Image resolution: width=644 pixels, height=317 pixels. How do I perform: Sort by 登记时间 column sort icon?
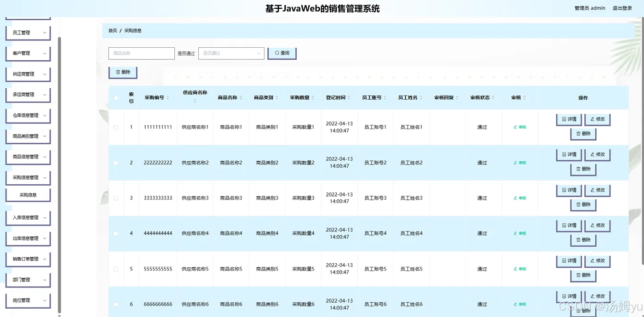pyautogui.click(x=349, y=98)
